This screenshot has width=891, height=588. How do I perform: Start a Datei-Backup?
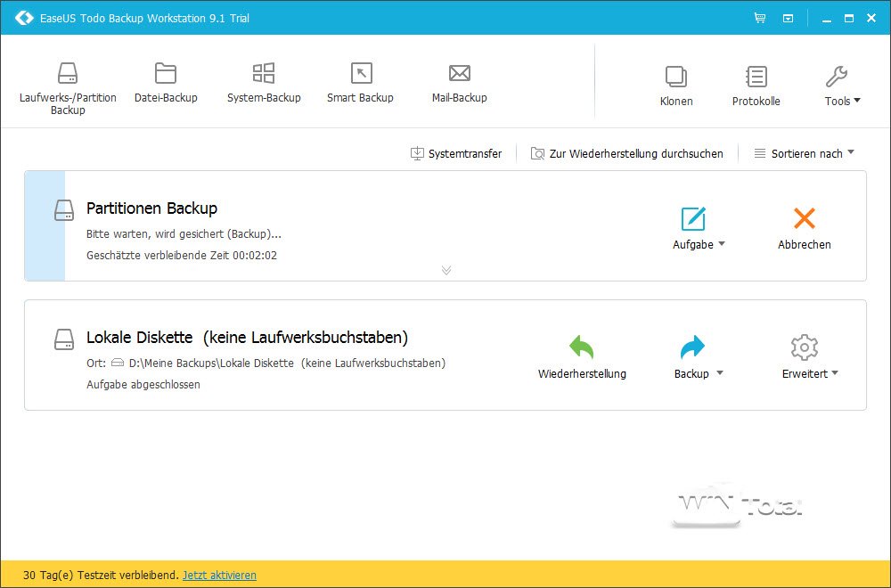point(166,83)
